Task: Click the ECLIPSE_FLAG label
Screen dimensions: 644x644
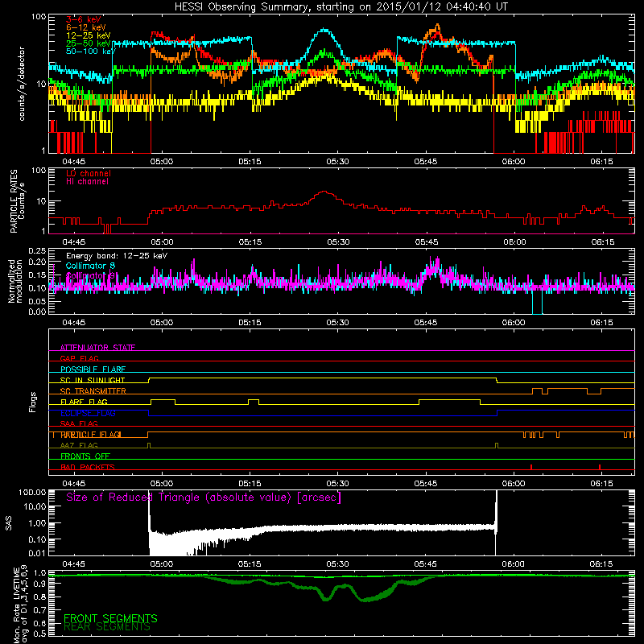Action: click(x=88, y=413)
